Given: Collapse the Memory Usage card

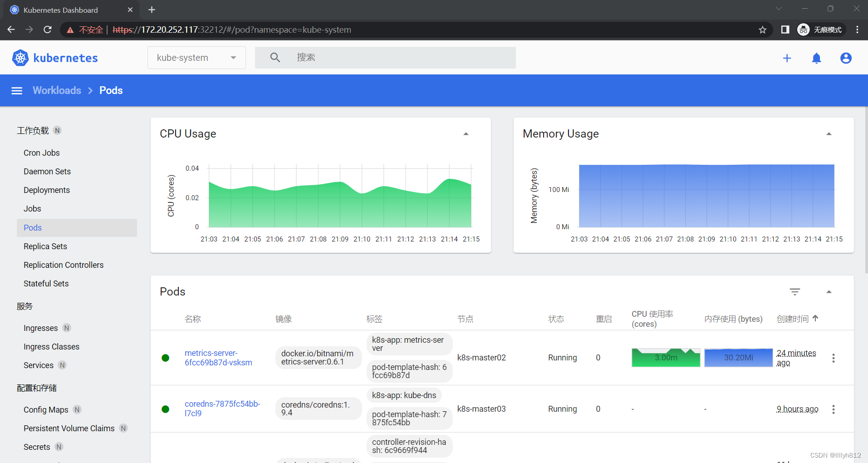Looking at the screenshot, I should (829, 134).
